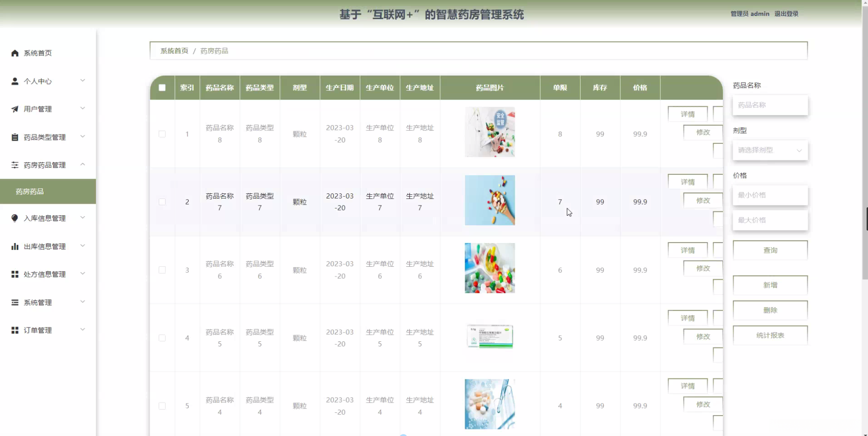Check the checkbox for row 1 药品名称8
This screenshot has width=868, height=436.
pyautogui.click(x=162, y=134)
